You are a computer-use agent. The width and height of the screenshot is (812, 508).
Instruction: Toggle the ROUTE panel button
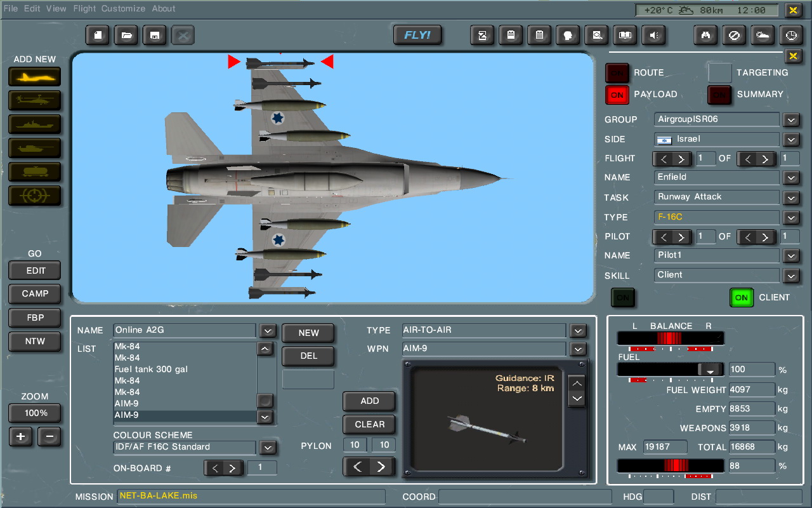(617, 73)
